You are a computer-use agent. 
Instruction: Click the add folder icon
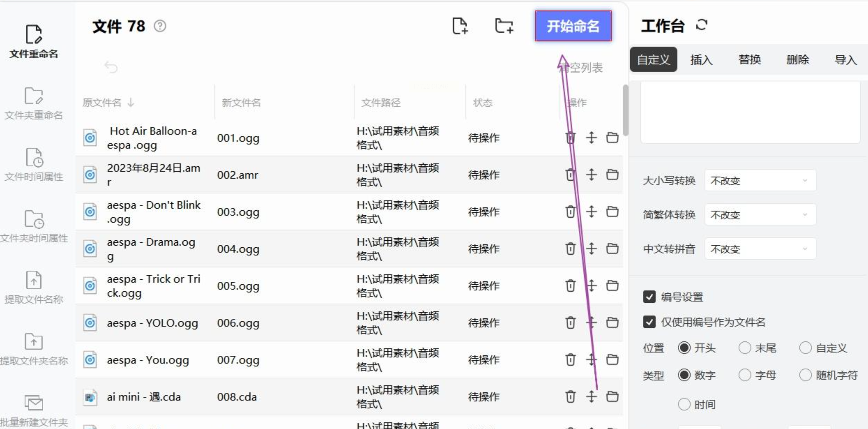(x=504, y=26)
